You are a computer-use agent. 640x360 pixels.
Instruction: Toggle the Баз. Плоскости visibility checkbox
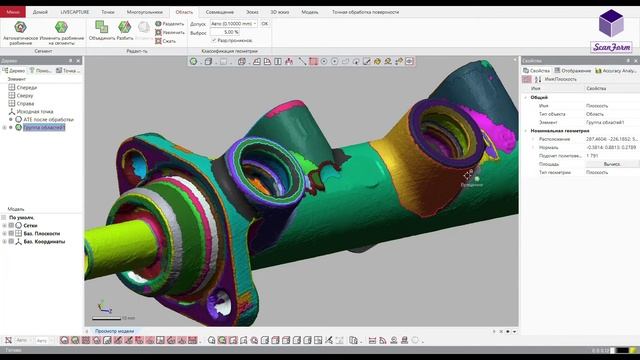(11, 233)
